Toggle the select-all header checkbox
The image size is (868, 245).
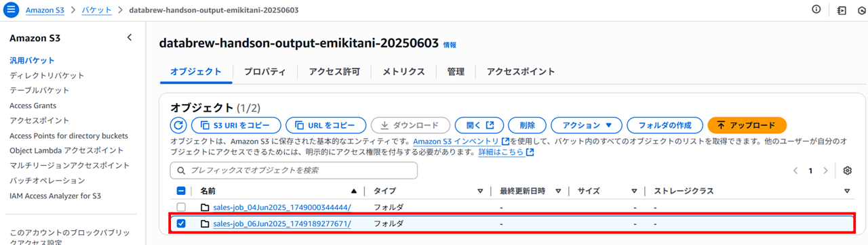click(181, 191)
